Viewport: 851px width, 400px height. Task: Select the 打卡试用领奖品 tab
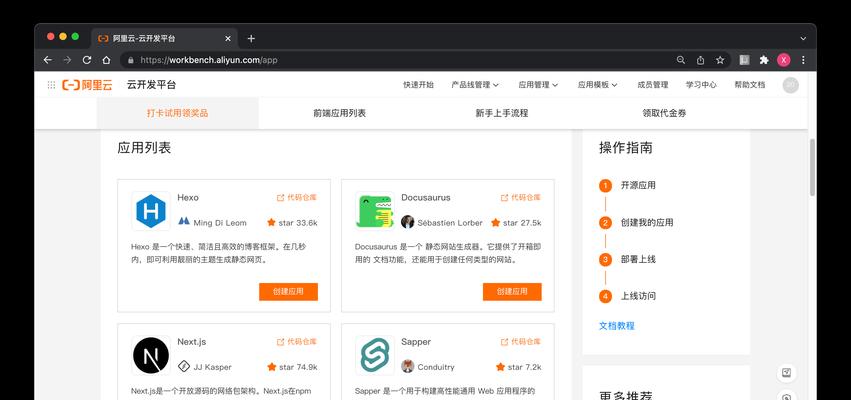click(177, 113)
